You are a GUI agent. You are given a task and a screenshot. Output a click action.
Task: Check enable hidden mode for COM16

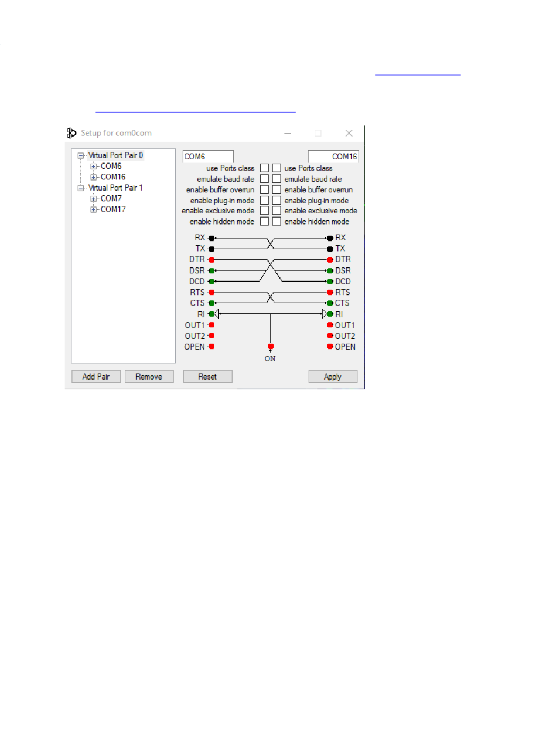click(277, 222)
